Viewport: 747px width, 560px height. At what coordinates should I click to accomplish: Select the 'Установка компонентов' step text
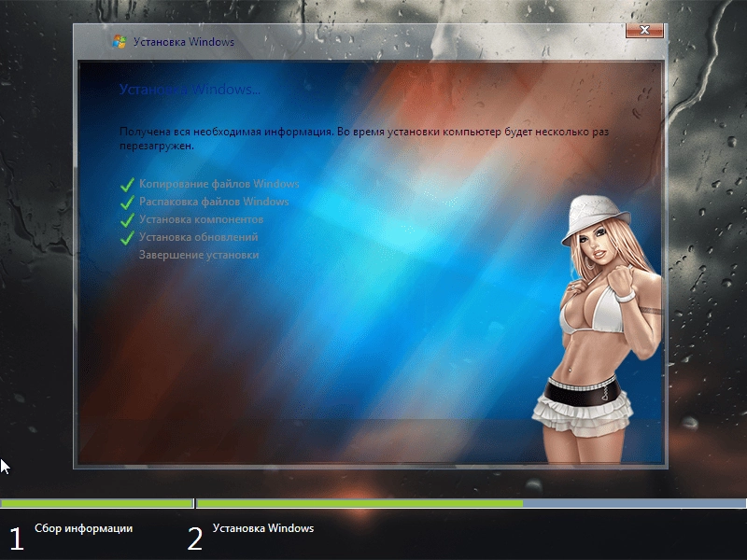[x=201, y=219]
